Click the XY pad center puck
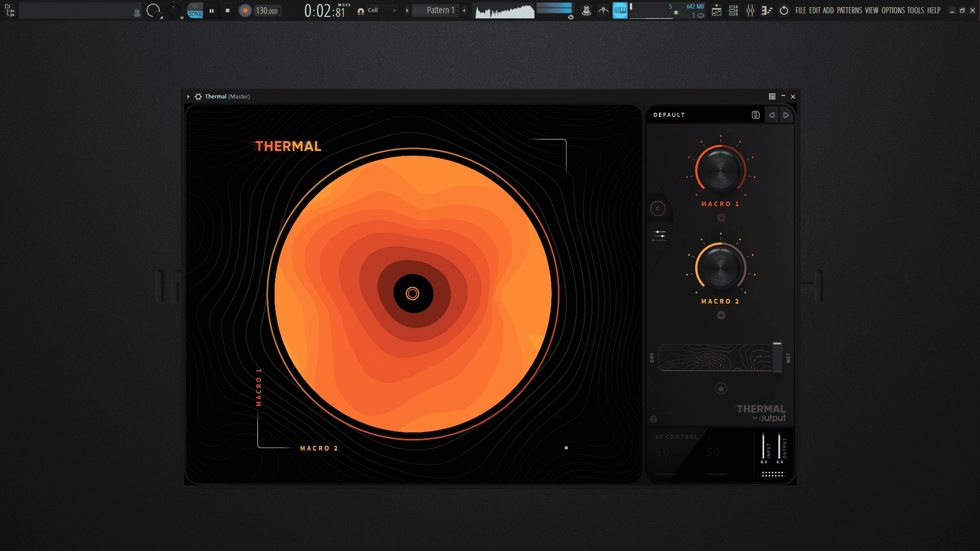Image resolution: width=980 pixels, height=551 pixels. (412, 293)
